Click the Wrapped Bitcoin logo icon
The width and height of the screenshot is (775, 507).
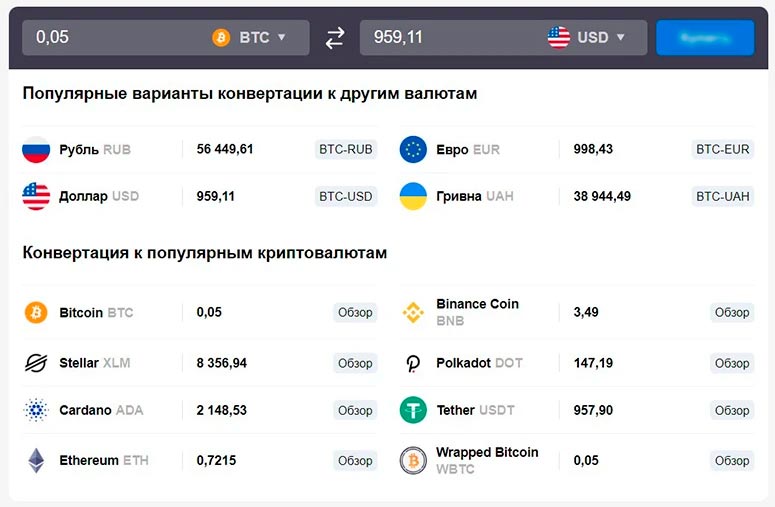(413, 461)
